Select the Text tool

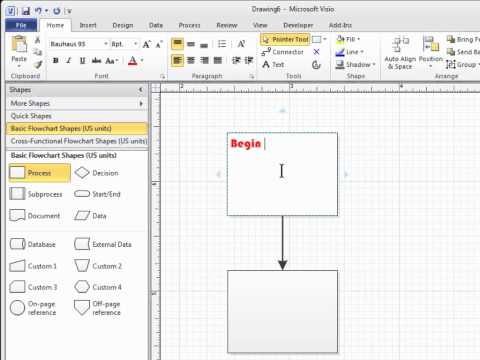point(273,64)
